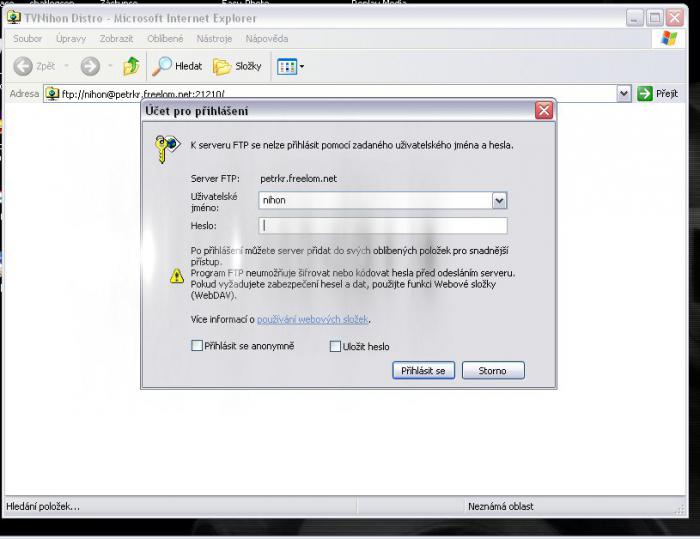Click the Zpět back arrow icon

[23, 66]
